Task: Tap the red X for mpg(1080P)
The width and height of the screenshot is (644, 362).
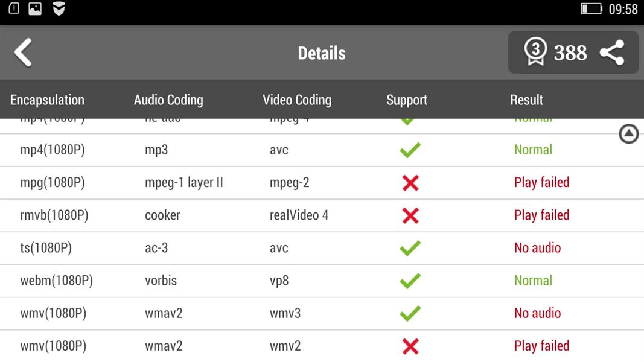Action: click(x=410, y=183)
